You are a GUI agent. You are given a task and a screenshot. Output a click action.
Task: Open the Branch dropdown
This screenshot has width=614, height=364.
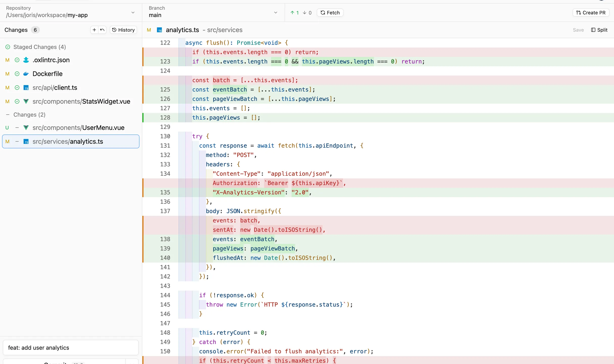pos(213,12)
